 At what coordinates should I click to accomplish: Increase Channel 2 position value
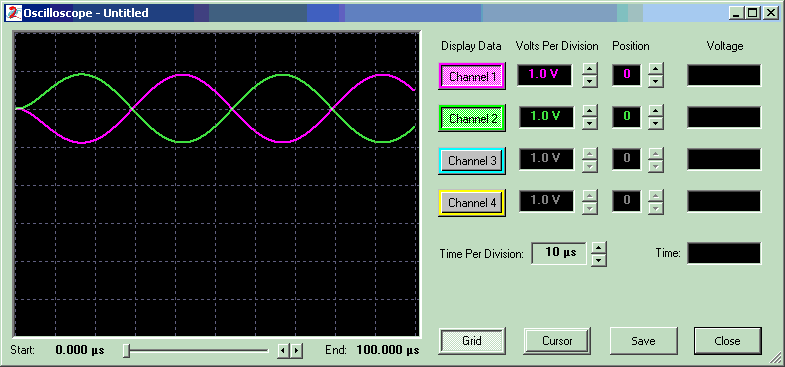click(x=656, y=111)
